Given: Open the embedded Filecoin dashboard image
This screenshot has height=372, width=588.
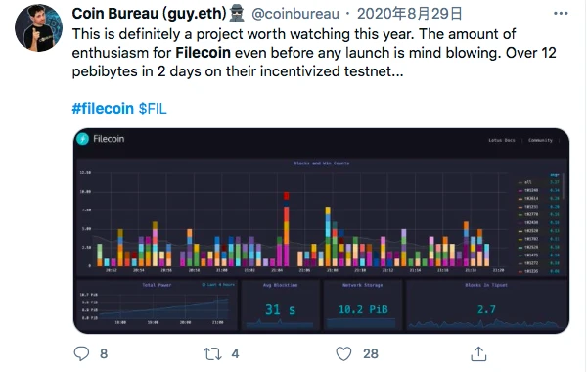Looking at the screenshot, I should 321,230.
